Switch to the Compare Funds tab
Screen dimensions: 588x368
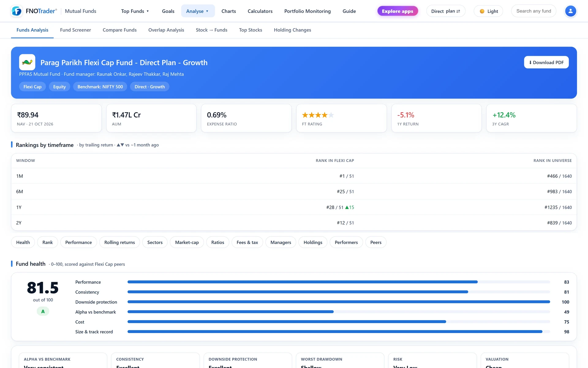(120, 30)
